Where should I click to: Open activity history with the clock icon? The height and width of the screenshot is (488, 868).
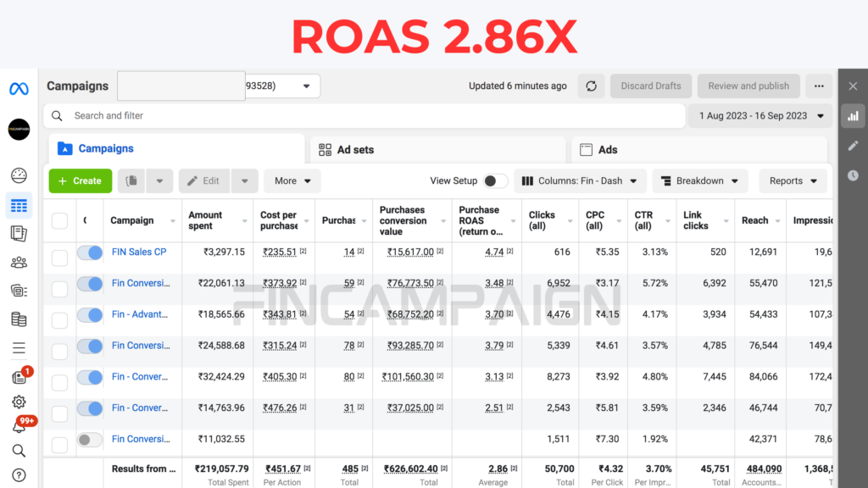click(x=853, y=175)
